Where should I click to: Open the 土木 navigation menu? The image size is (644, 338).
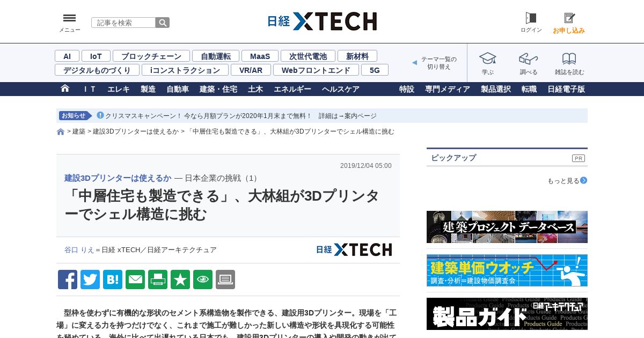pyautogui.click(x=255, y=89)
